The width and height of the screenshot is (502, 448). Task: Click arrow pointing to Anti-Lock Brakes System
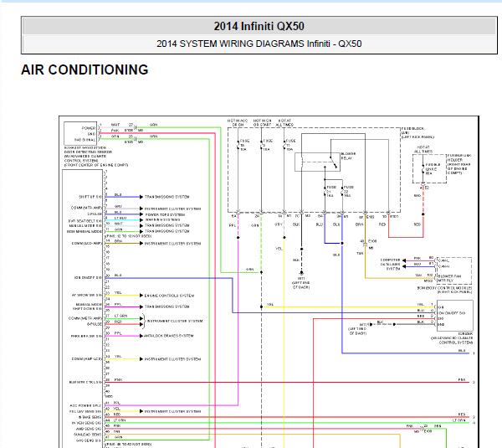coord(141,336)
